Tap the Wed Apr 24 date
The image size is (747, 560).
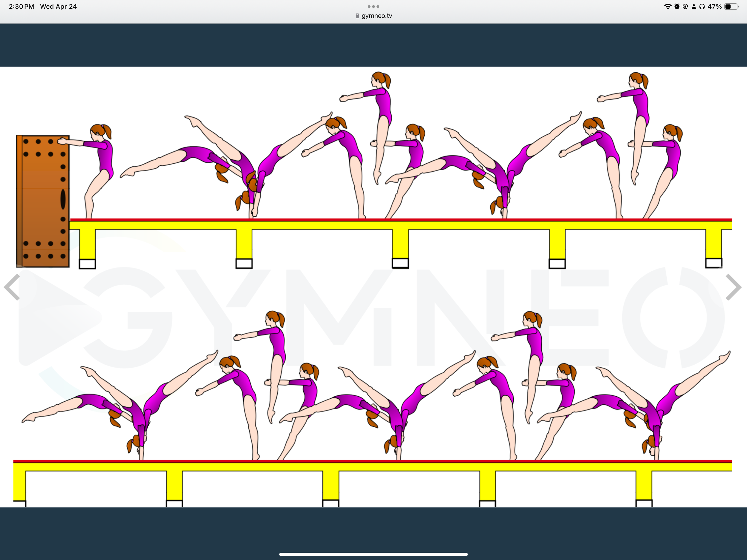pos(59,6)
